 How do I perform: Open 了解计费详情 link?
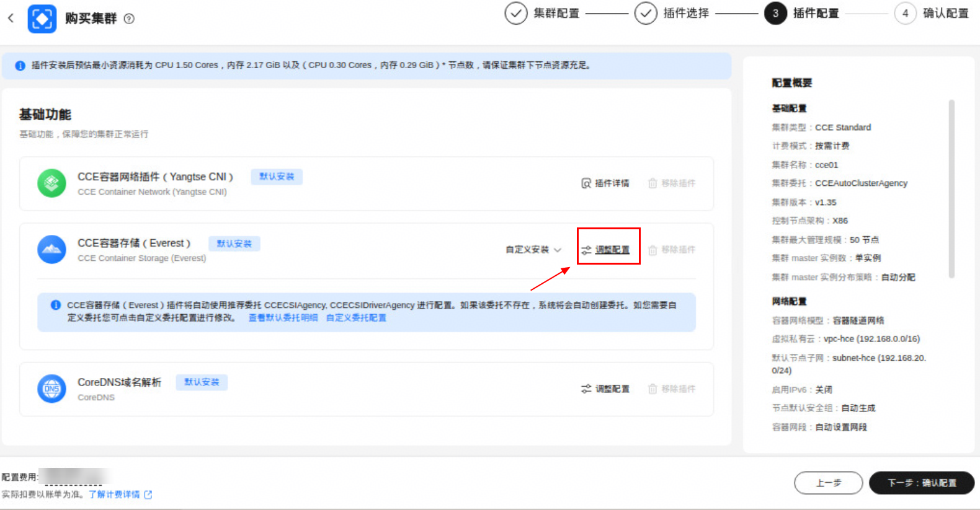click(x=114, y=495)
